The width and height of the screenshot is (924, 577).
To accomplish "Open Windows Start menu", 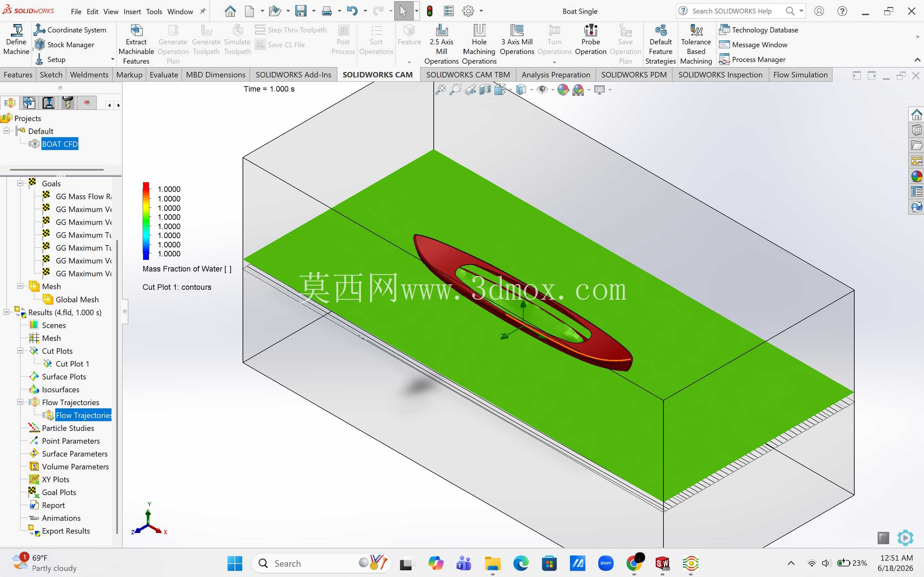I will click(x=235, y=564).
